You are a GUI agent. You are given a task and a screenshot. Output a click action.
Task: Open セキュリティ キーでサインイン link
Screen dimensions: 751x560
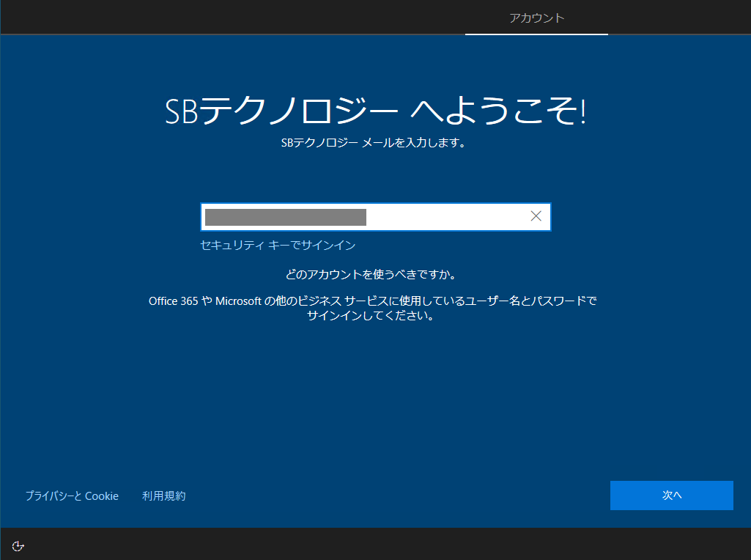[x=278, y=246]
